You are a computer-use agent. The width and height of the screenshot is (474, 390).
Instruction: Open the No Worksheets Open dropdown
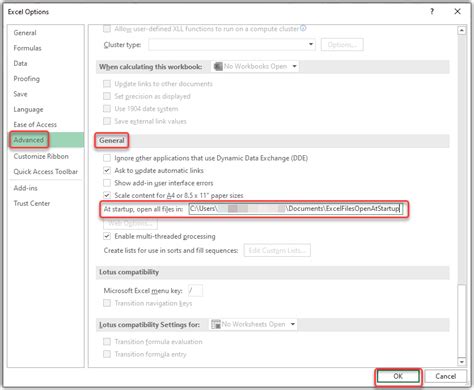click(253, 324)
